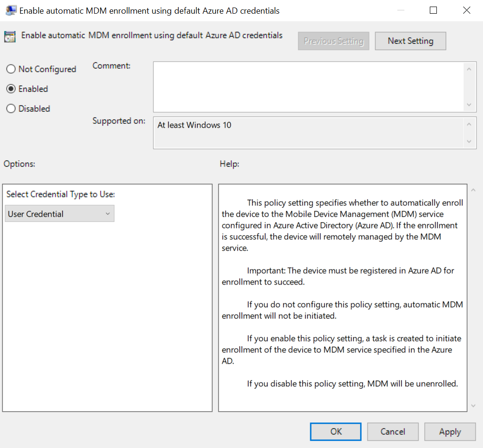
Task: Click the Apply button
Action: click(450, 432)
